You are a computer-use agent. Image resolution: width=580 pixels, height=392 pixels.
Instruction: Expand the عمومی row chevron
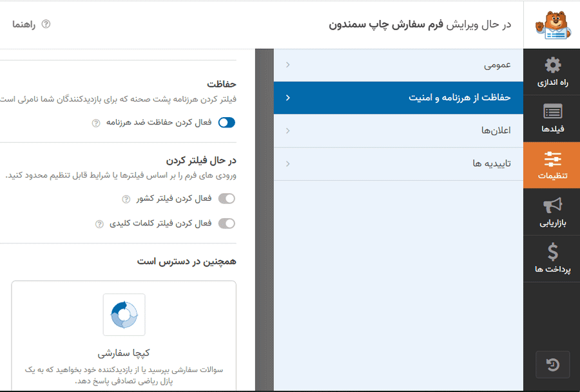pos(288,65)
